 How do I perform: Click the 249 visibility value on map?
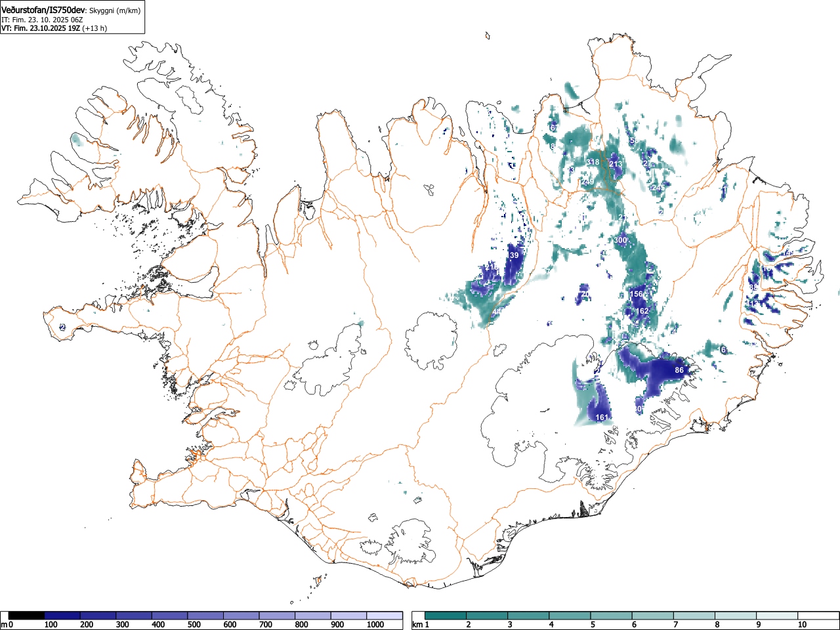point(587,182)
